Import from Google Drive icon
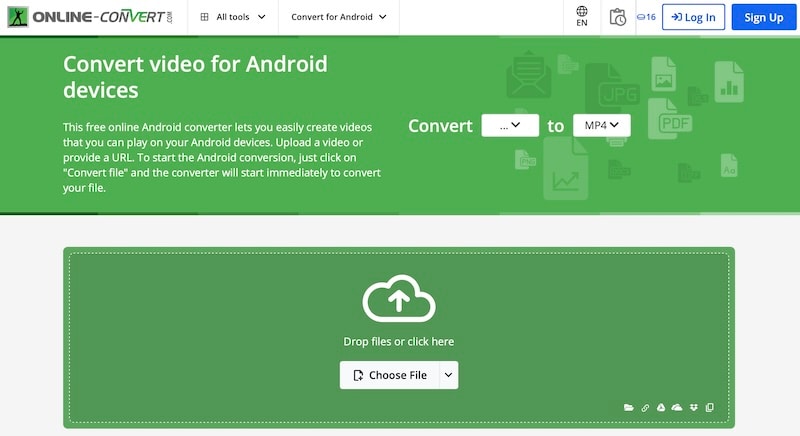This screenshot has height=436, width=800. click(x=661, y=407)
